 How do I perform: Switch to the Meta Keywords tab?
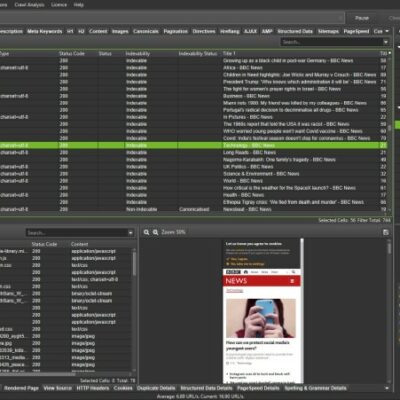45,31
